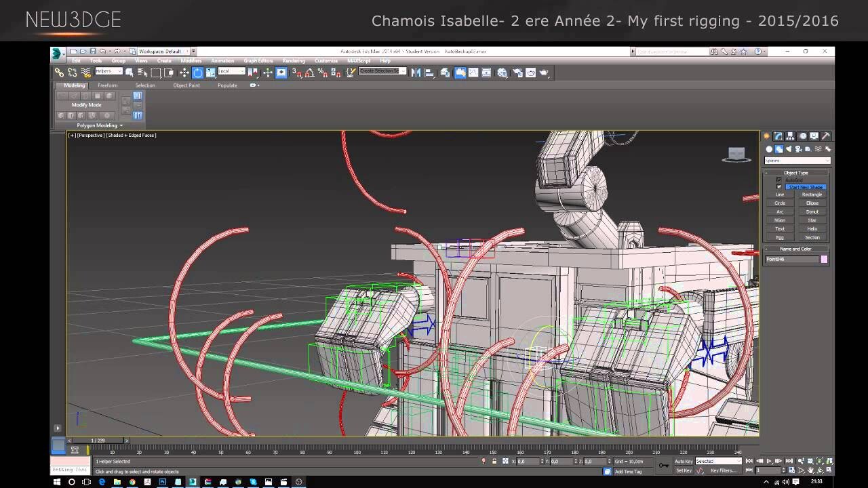
Task: Toggle Auto Key animation mode
Action: [684, 462]
